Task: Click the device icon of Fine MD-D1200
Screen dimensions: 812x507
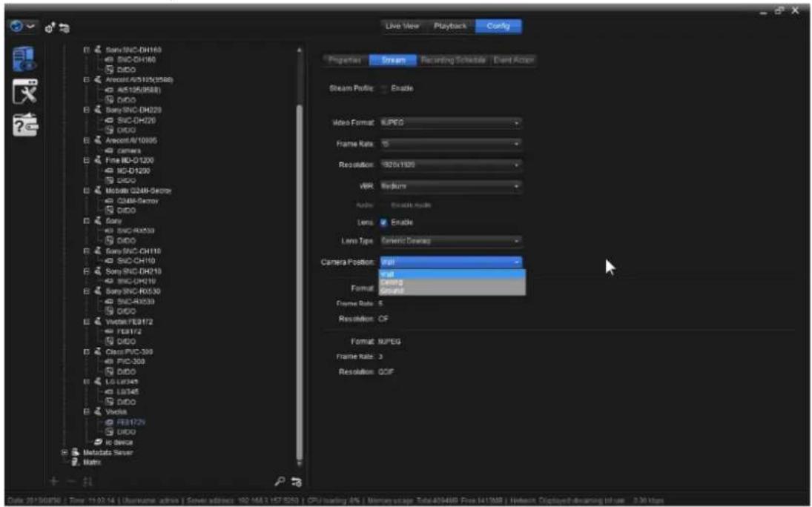Action: [x=98, y=161]
